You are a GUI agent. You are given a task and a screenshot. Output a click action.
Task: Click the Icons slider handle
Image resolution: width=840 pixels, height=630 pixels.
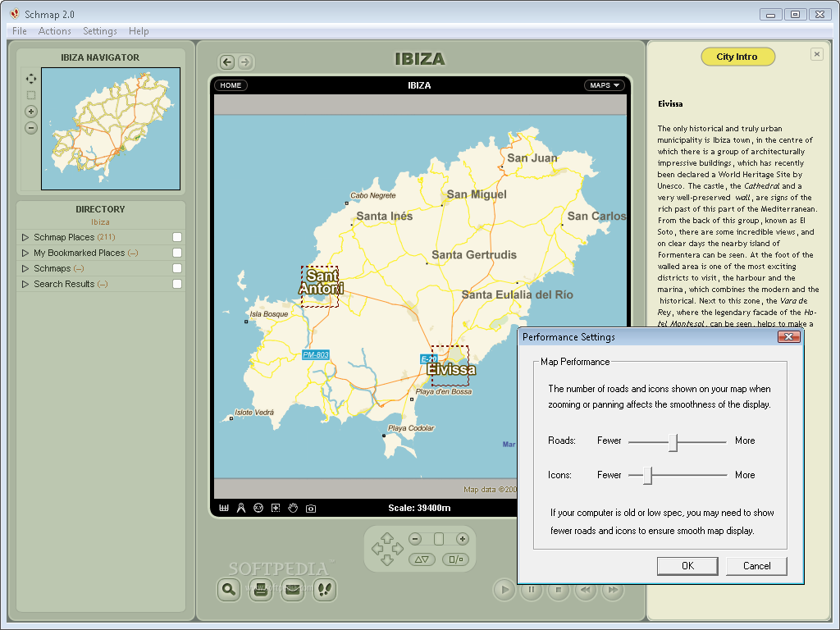click(x=648, y=475)
